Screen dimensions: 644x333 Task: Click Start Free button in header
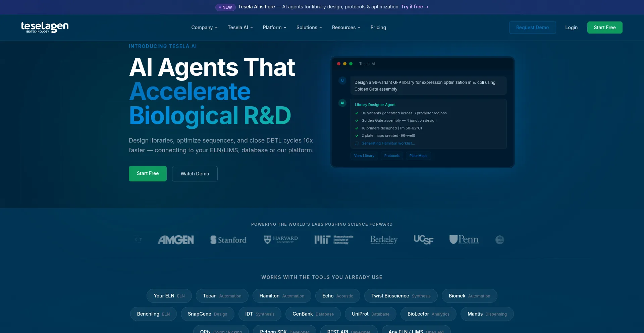click(605, 27)
